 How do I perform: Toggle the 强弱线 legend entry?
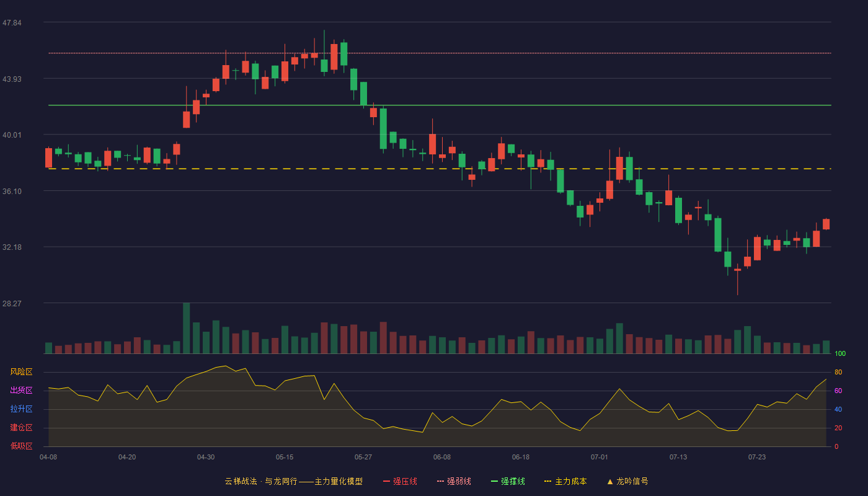pos(454,481)
